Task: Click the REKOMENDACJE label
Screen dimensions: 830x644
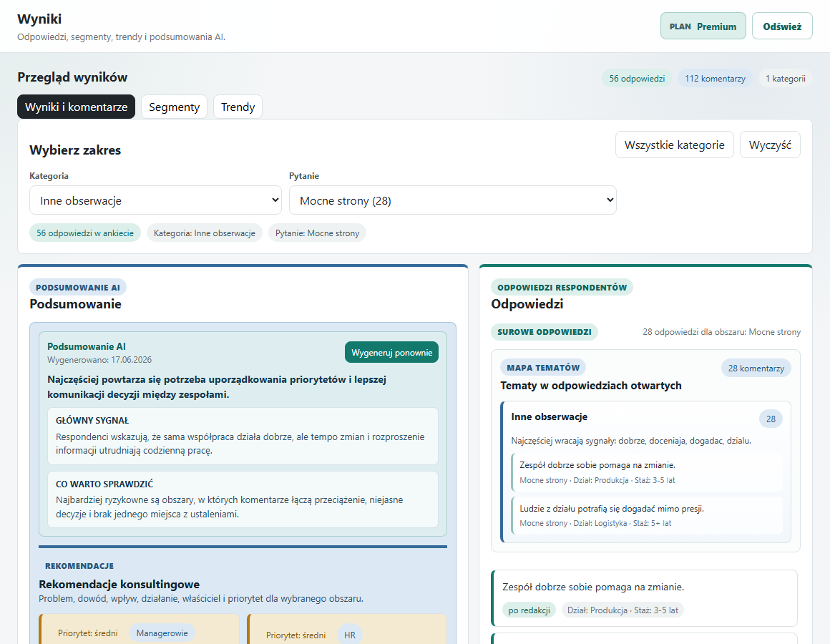Action: [x=79, y=566]
